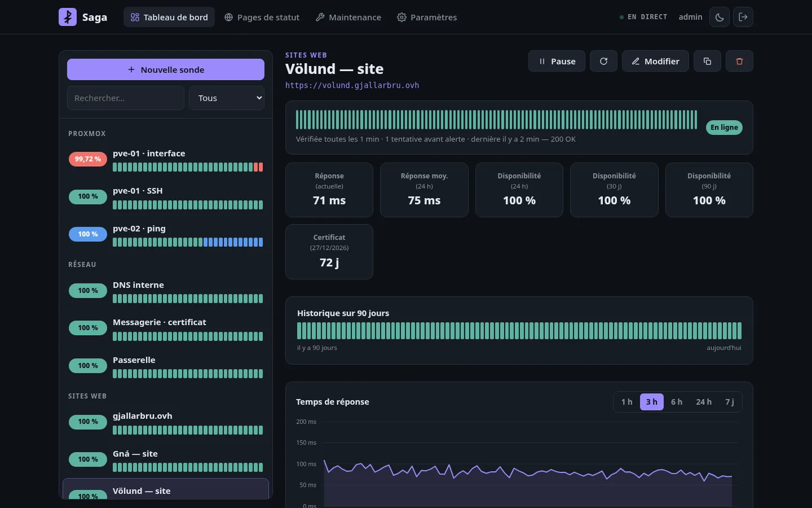Go to the Tableau de bord tab

tap(169, 17)
